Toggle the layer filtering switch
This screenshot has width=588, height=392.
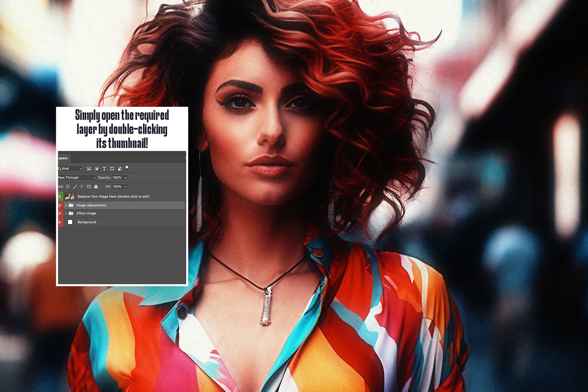127,168
